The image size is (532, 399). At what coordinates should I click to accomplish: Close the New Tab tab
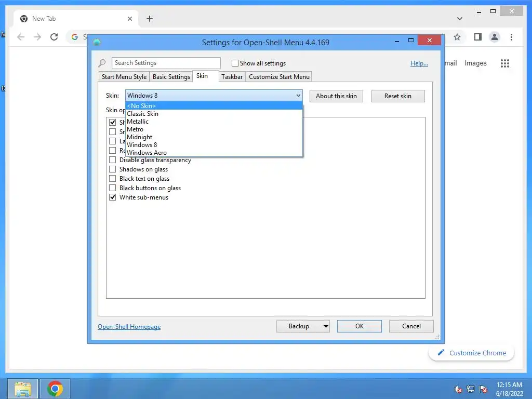[129, 19]
